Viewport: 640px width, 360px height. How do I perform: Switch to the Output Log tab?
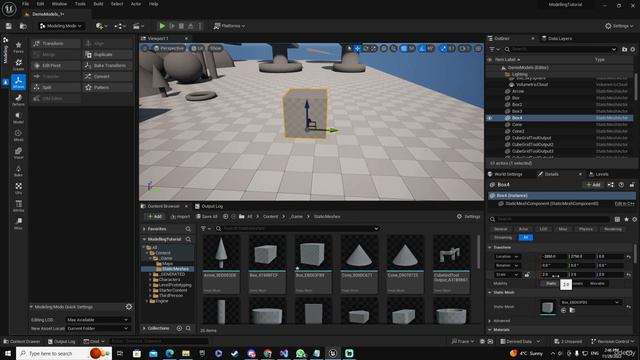click(x=209, y=206)
